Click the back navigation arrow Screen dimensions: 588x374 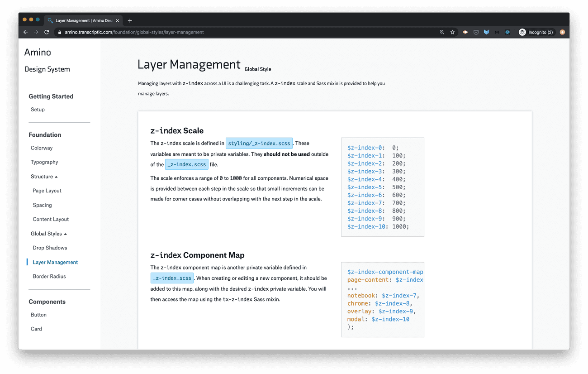(x=25, y=32)
